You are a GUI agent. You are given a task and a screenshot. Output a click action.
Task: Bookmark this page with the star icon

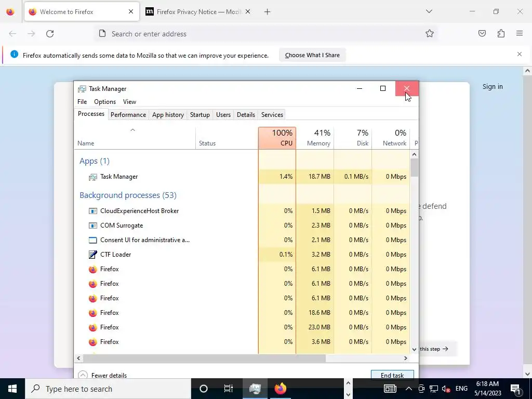click(x=430, y=33)
